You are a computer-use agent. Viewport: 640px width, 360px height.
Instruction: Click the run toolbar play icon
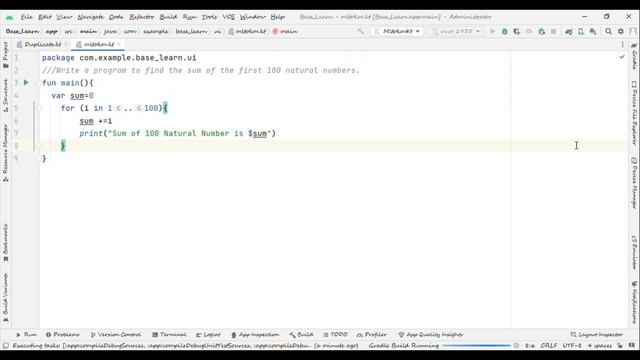(492, 31)
